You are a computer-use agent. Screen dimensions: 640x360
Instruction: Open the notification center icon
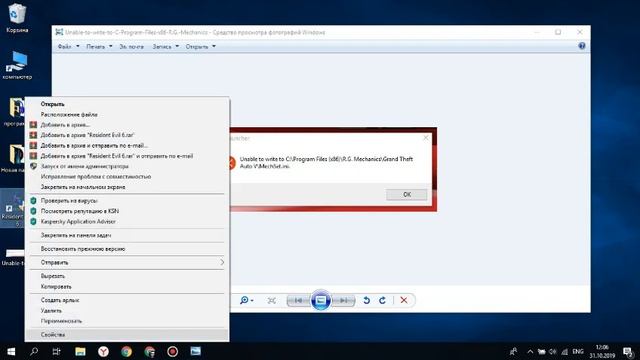tap(628, 351)
